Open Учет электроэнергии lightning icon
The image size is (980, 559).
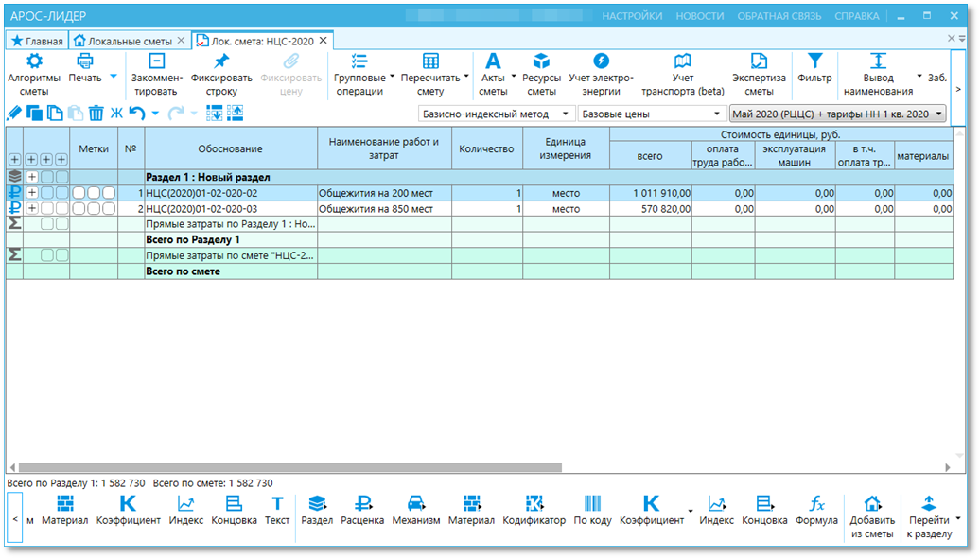coord(601,61)
